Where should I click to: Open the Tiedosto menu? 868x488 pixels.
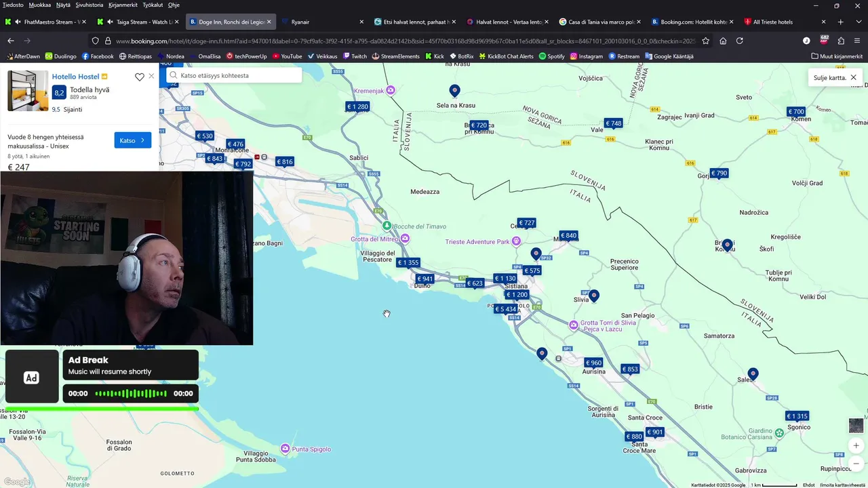click(x=13, y=5)
